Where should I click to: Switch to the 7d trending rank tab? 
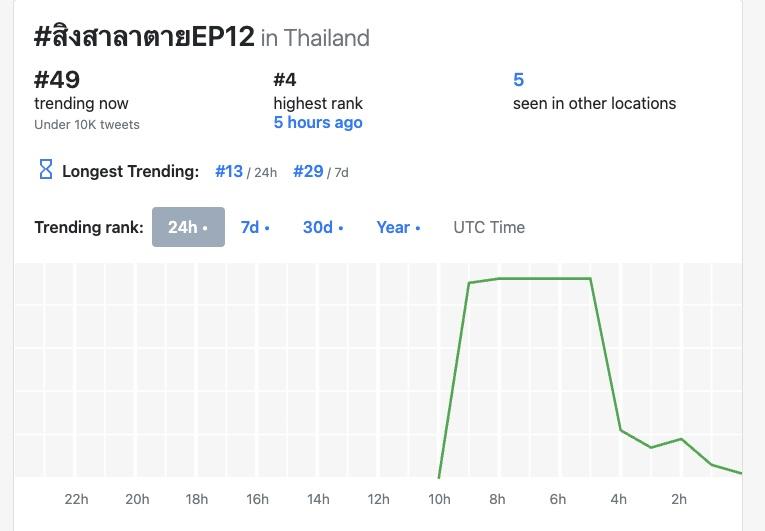tap(255, 227)
